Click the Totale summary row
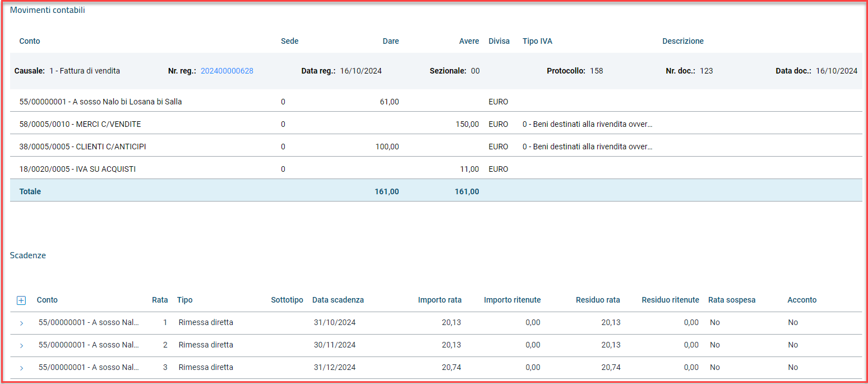This screenshot has width=868, height=384. click(x=30, y=191)
